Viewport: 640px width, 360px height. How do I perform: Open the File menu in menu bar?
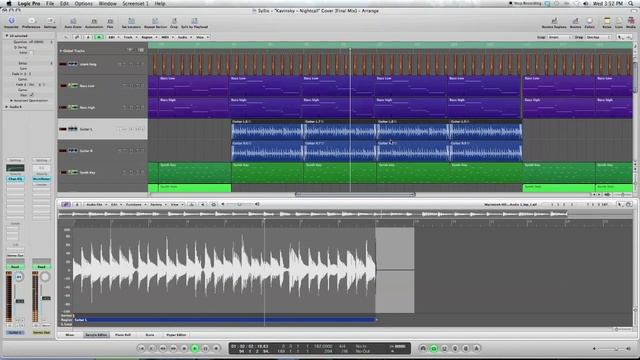tap(50, 4)
